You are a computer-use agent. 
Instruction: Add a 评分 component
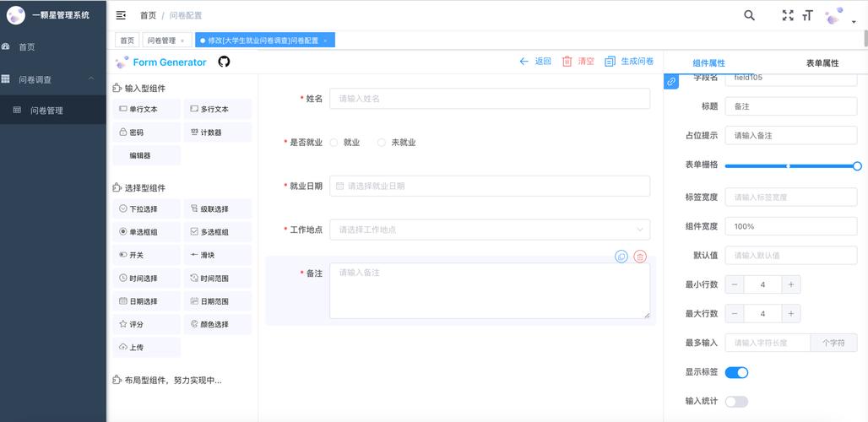click(x=147, y=325)
